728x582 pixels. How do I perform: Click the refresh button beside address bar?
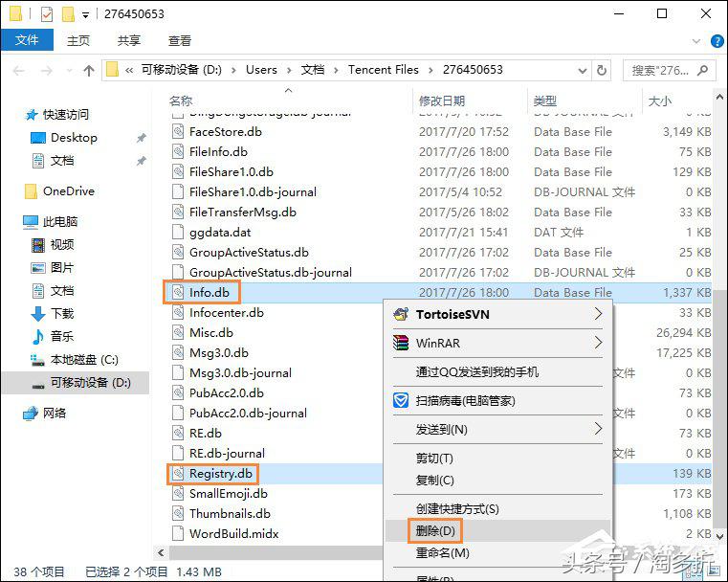[602, 71]
